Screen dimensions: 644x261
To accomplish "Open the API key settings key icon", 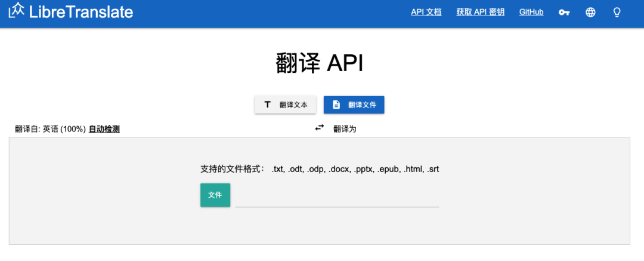I will pos(564,13).
